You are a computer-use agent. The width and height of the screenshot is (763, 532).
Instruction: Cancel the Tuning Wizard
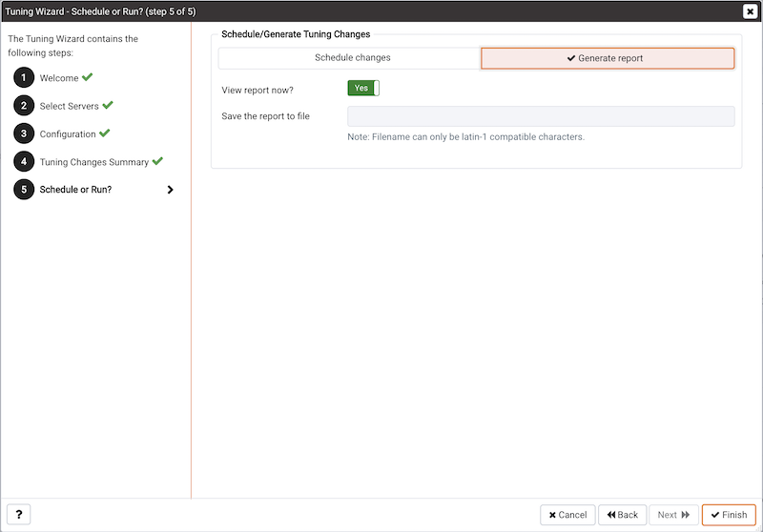click(x=567, y=515)
